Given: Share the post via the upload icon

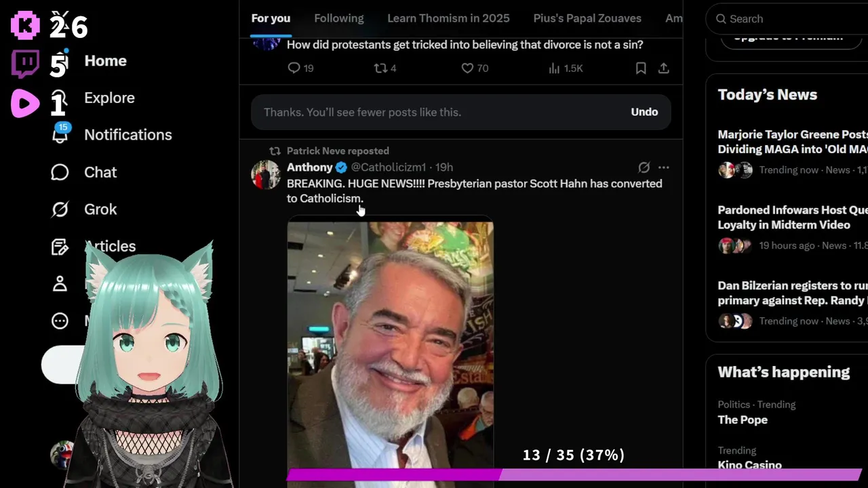Looking at the screenshot, I should (x=664, y=68).
